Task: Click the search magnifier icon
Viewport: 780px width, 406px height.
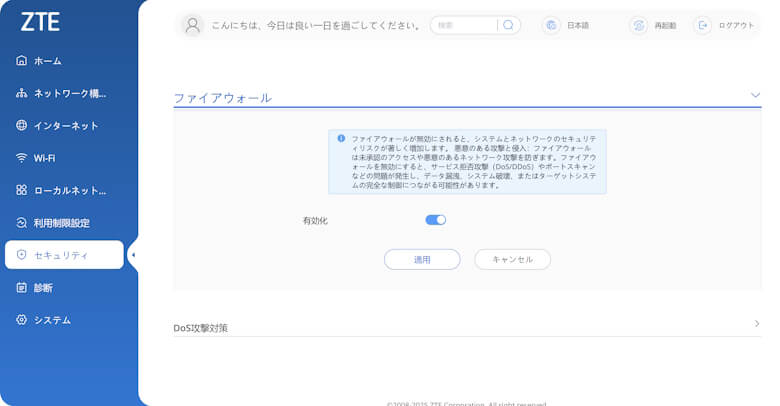Action: (x=508, y=25)
